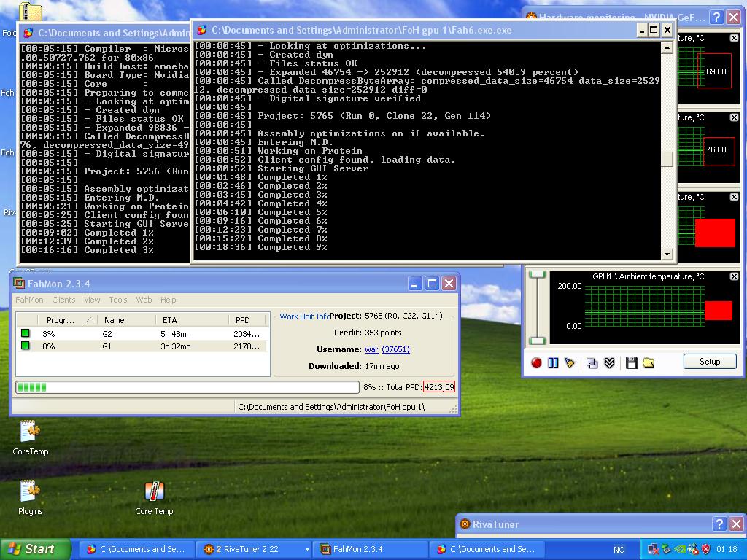Sort clients by Progress column header
This screenshot has height=560, width=747.
click(66, 320)
